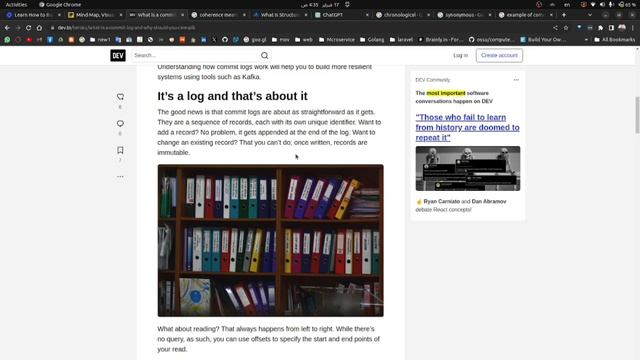The height and width of the screenshot is (360, 640).
Task: Go forward with the browser forward arrow
Action: [x=18, y=28]
